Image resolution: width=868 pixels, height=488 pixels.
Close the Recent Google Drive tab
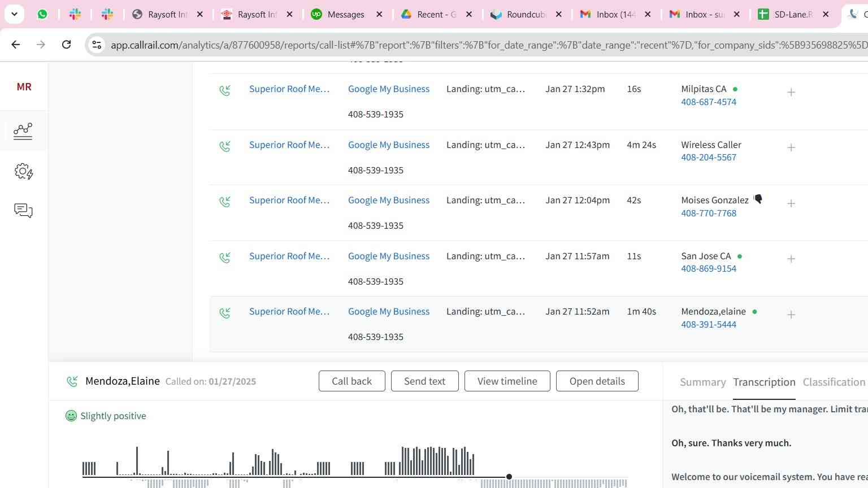469,14
